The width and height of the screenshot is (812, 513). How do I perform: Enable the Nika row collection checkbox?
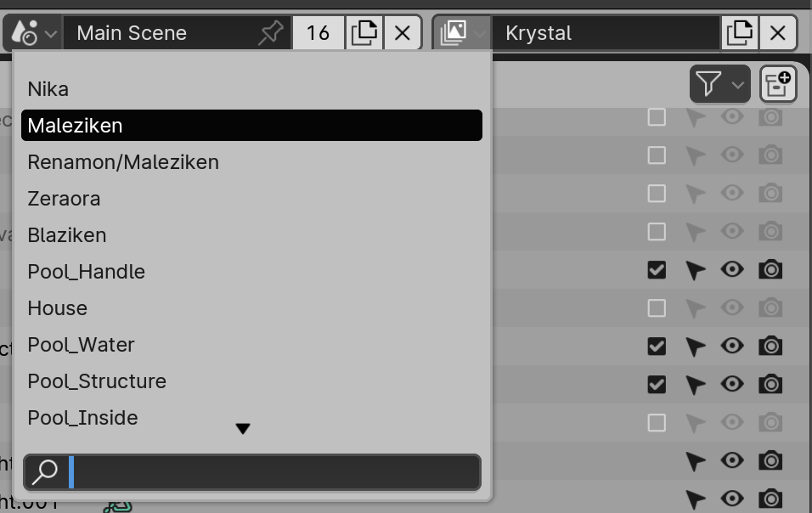point(657,117)
